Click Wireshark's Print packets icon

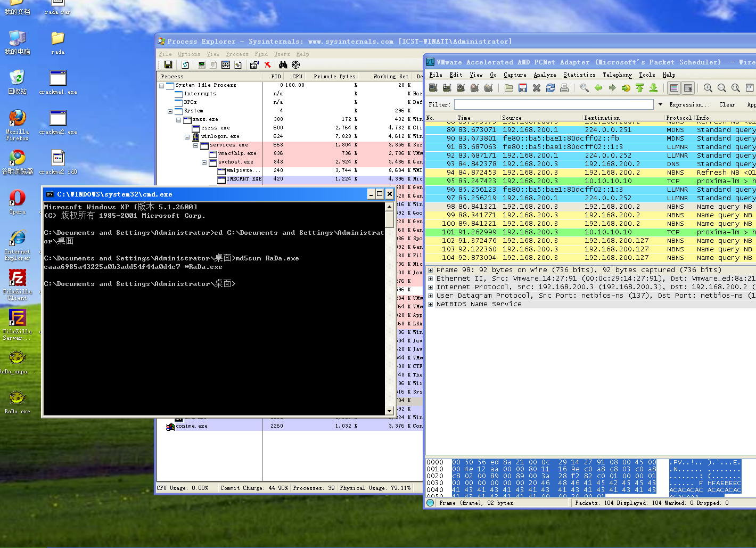coord(564,88)
